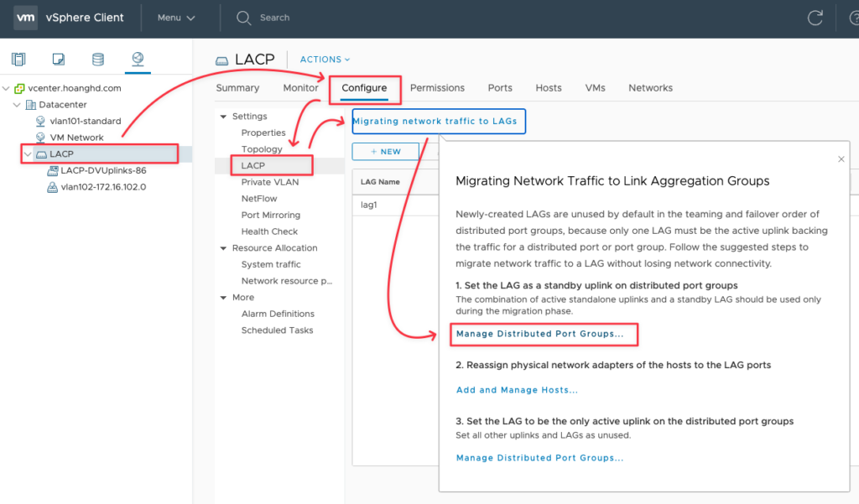The image size is (859, 504).
Task: Select Alarm Definitions item
Action: click(x=278, y=314)
